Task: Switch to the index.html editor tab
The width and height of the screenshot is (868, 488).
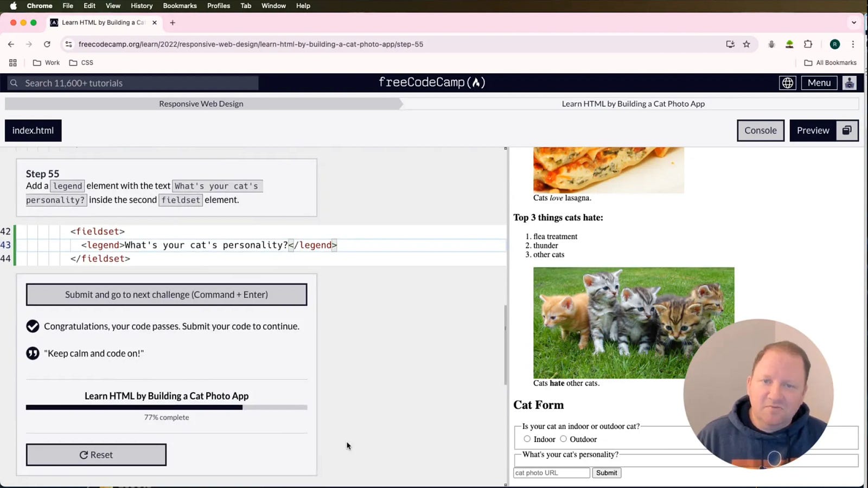Action: tap(33, 131)
